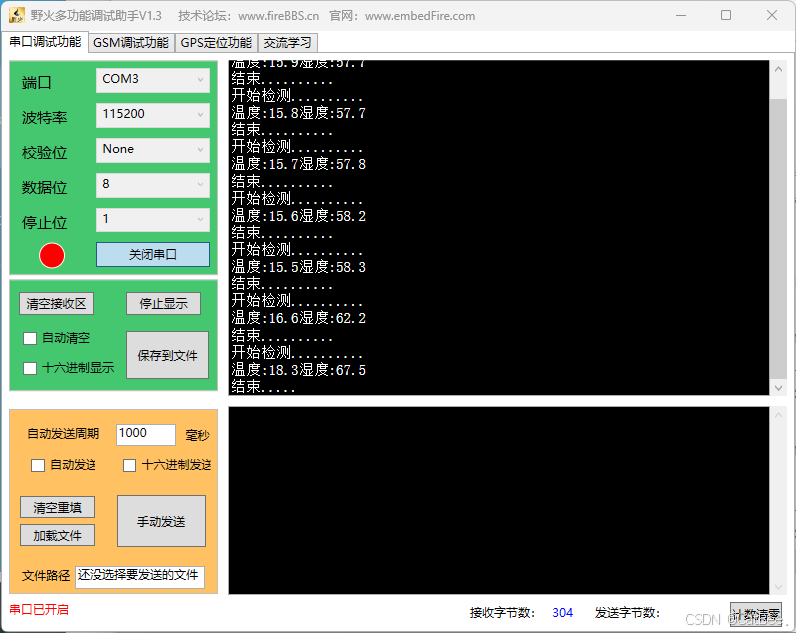The height and width of the screenshot is (633, 796).
Task: Enable the 自动清空 checkbox
Action: (x=30, y=339)
